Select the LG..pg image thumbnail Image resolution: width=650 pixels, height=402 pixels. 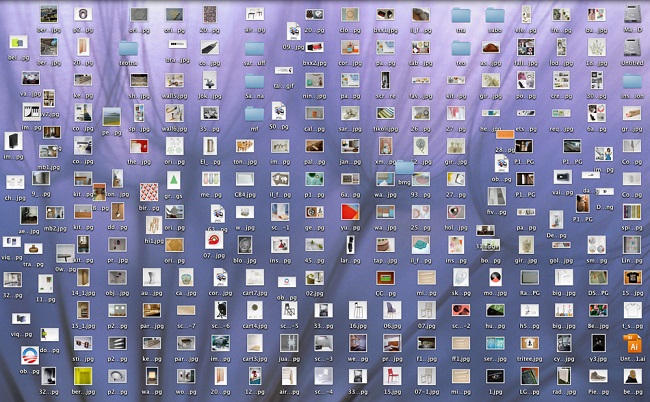pos(530,376)
